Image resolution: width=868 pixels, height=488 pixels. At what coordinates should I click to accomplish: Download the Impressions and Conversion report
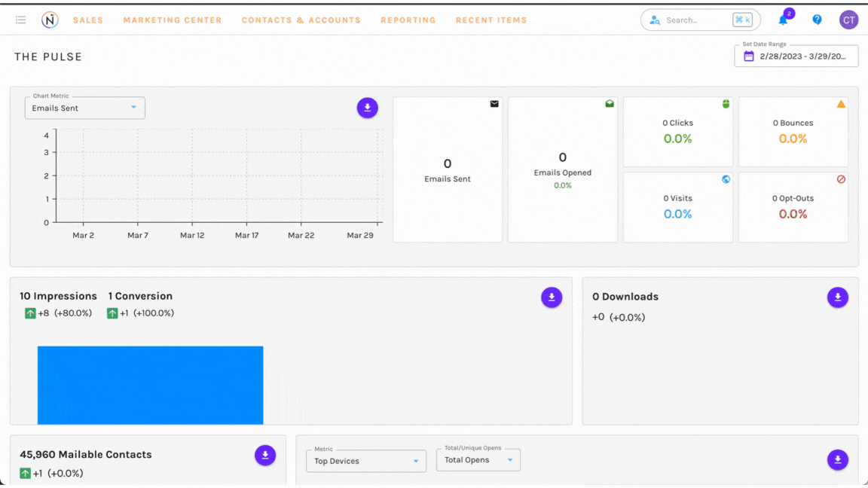[552, 297]
